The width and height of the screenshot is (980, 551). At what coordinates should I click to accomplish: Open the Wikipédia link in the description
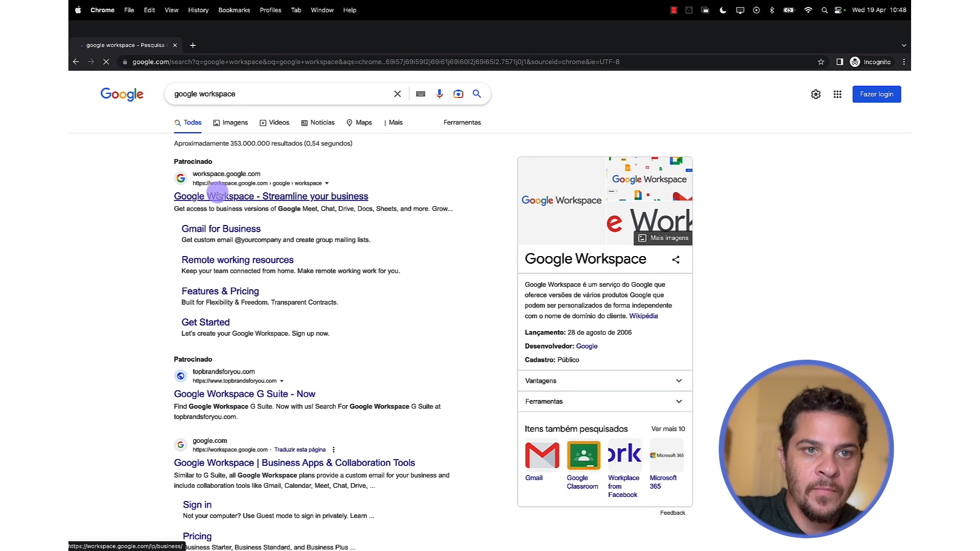coord(643,316)
